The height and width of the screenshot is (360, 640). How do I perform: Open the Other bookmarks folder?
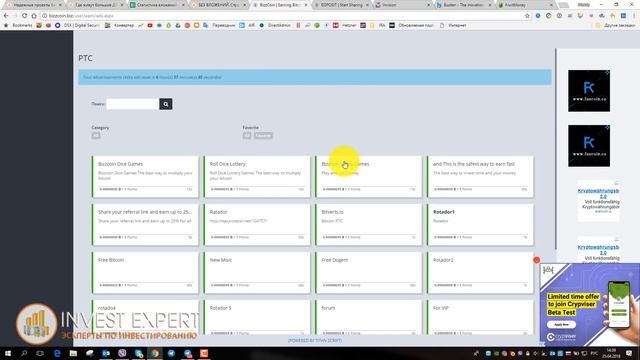pyautogui.click(x=616, y=25)
